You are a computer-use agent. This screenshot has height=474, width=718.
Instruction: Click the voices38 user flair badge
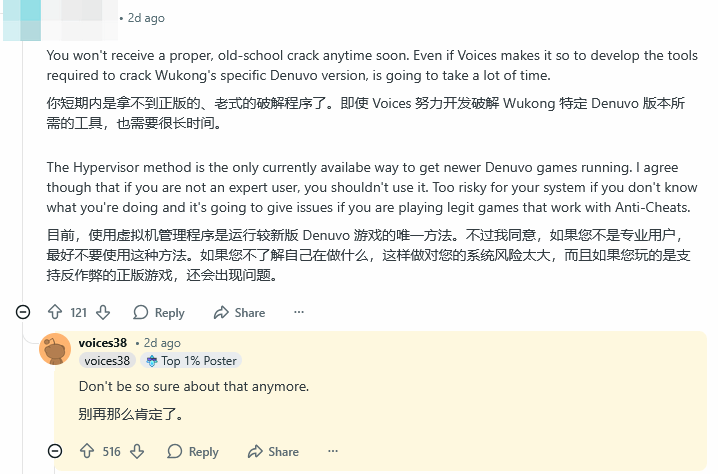coord(107,360)
